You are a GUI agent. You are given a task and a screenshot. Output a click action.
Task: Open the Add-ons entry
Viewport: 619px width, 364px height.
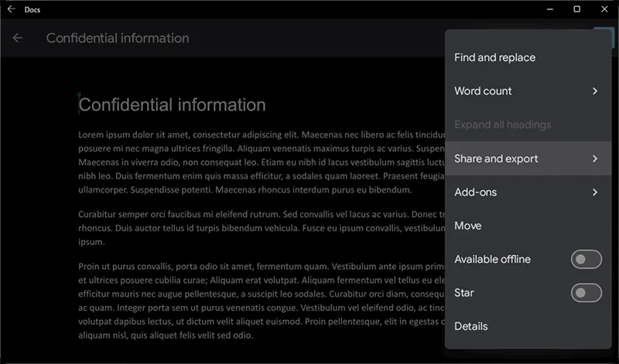(x=528, y=192)
